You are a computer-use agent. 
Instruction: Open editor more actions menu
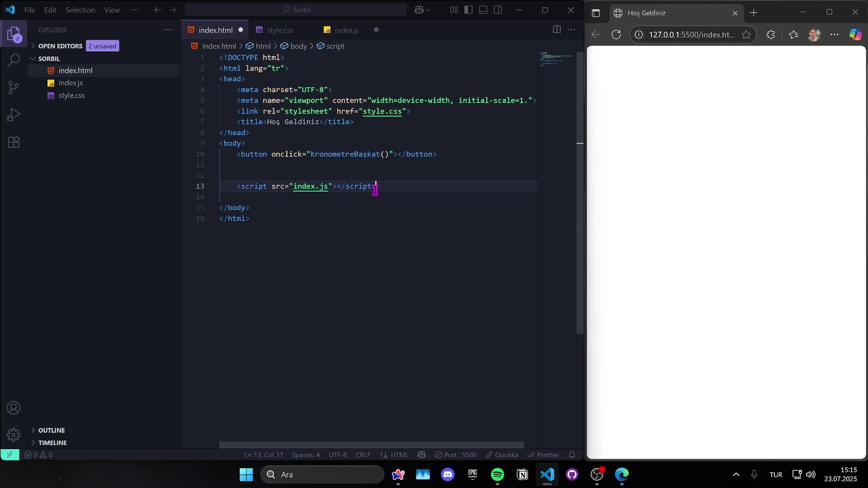(571, 30)
